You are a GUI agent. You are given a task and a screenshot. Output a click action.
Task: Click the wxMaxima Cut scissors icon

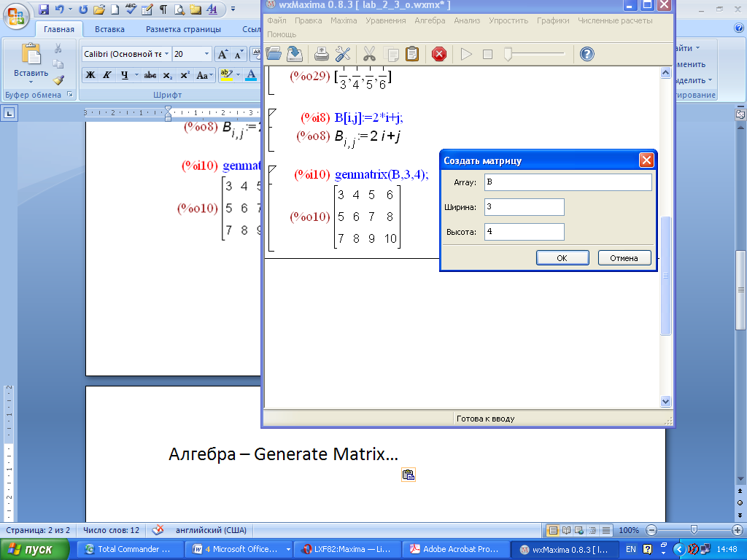[x=369, y=54]
